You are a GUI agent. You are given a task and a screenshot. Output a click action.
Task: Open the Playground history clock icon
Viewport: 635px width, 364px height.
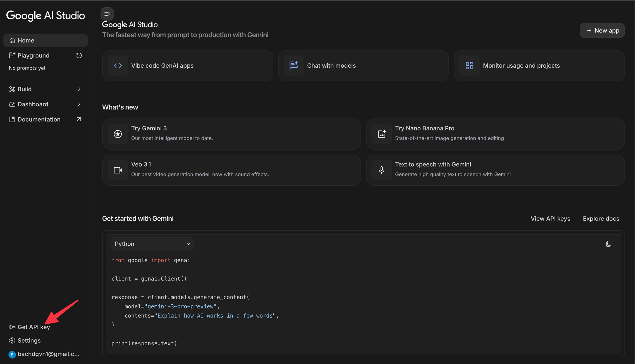(x=79, y=56)
